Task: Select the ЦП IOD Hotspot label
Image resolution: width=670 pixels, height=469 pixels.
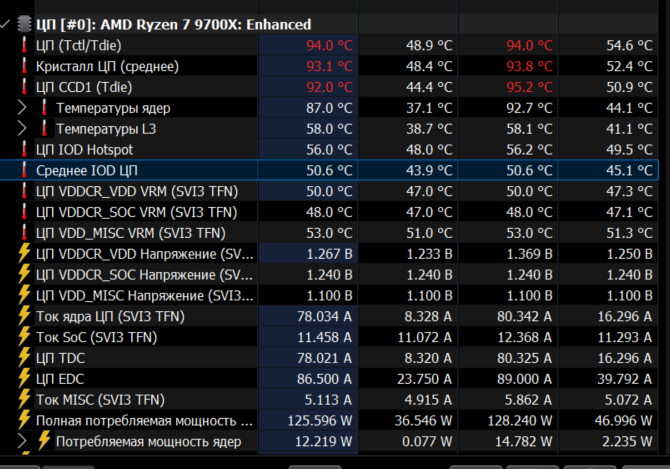Action: pos(85,150)
